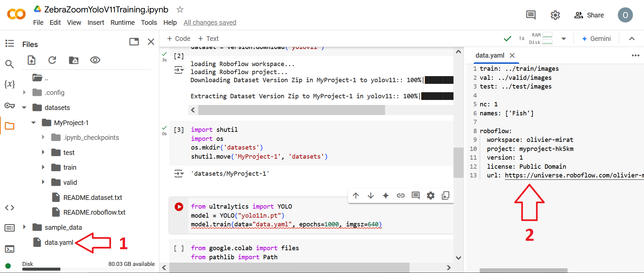Open the comments panel icon
This screenshot has height=273, width=644.
pyautogui.click(x=531, y=15)
